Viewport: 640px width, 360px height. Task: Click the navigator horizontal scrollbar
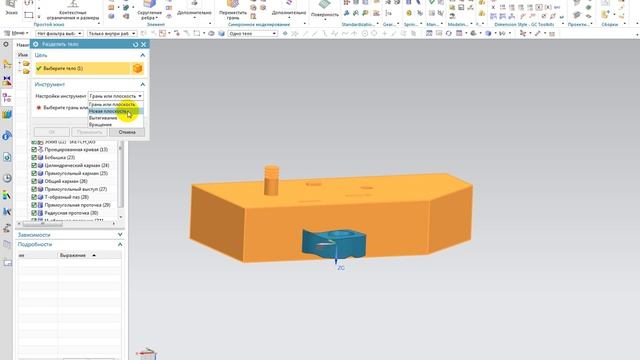(43, 224)
